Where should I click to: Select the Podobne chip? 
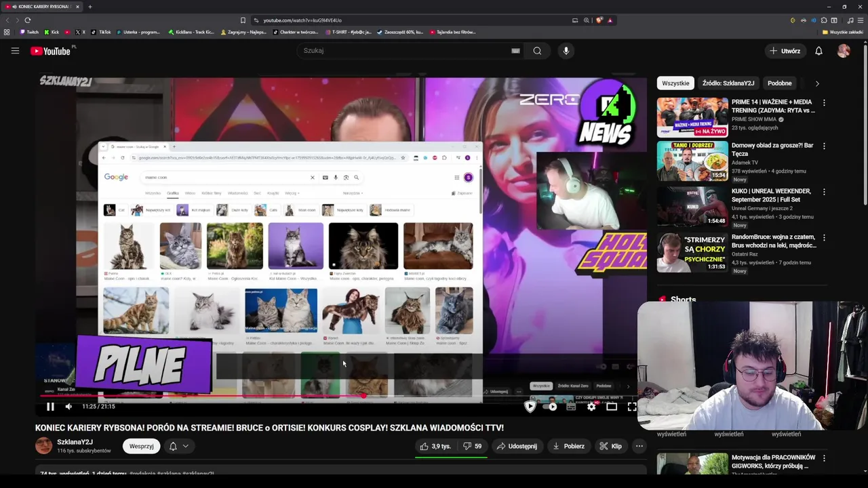(x=779, y=83)
